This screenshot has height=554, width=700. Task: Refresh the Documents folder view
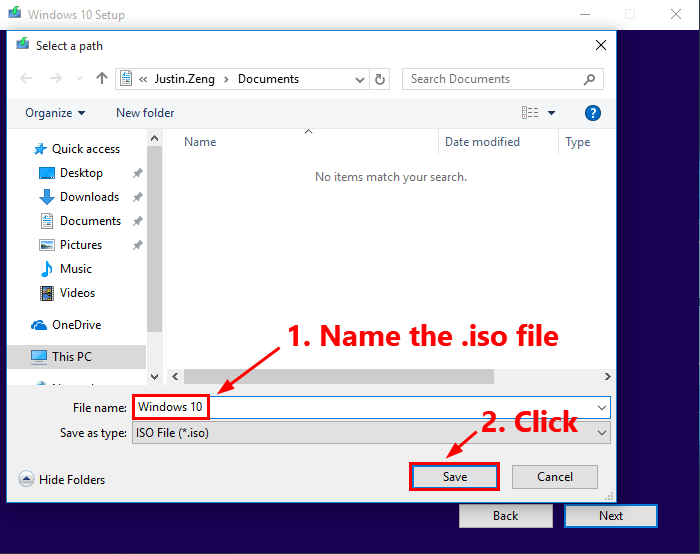click(x=380, y=79)
